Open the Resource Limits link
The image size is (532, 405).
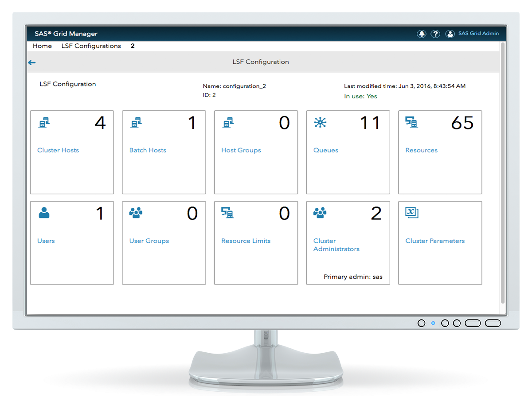[x=246, y=241]
